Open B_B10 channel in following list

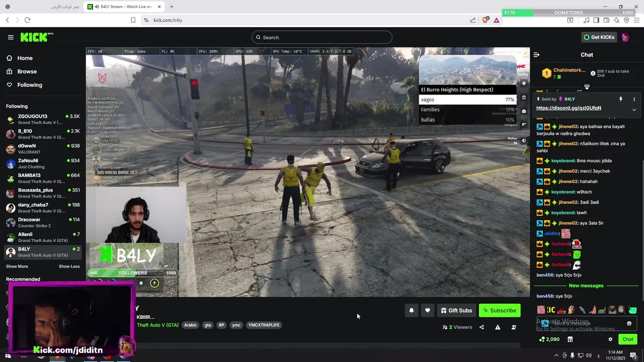43,134
